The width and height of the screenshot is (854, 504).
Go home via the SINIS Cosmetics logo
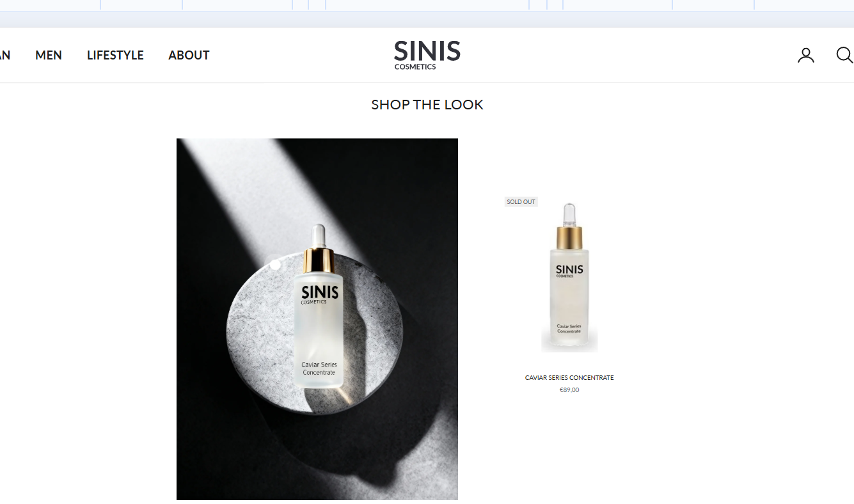(427, 55)
